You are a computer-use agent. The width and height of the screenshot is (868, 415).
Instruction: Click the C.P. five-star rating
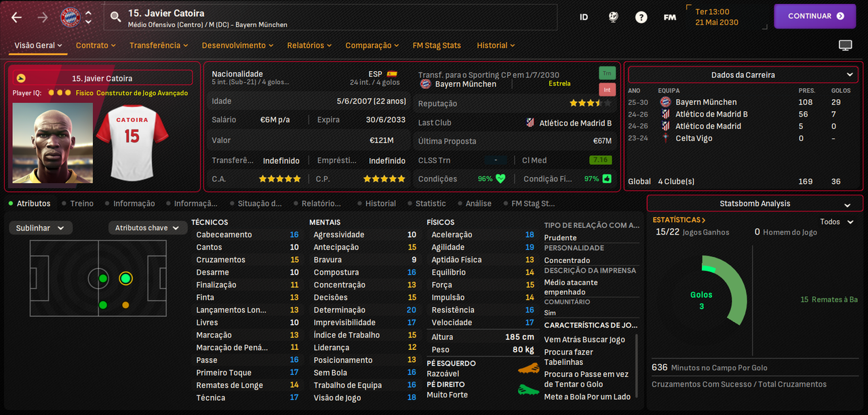[x=384, y=179]
